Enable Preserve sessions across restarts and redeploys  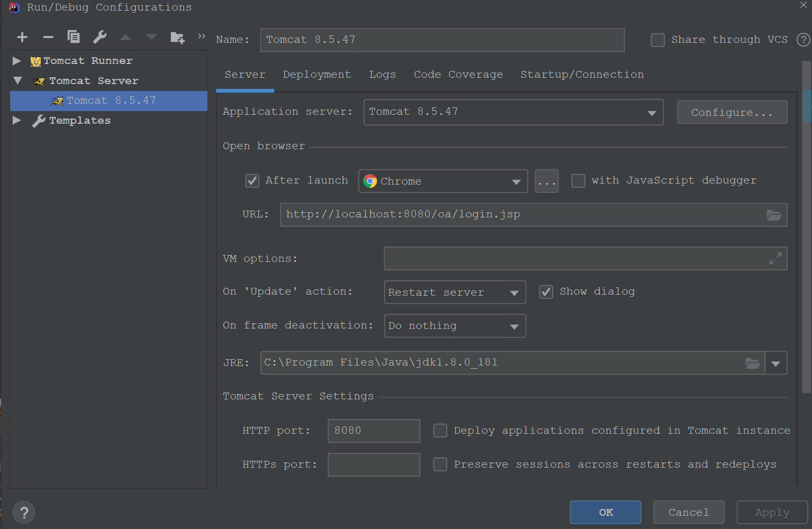point(440,464)
